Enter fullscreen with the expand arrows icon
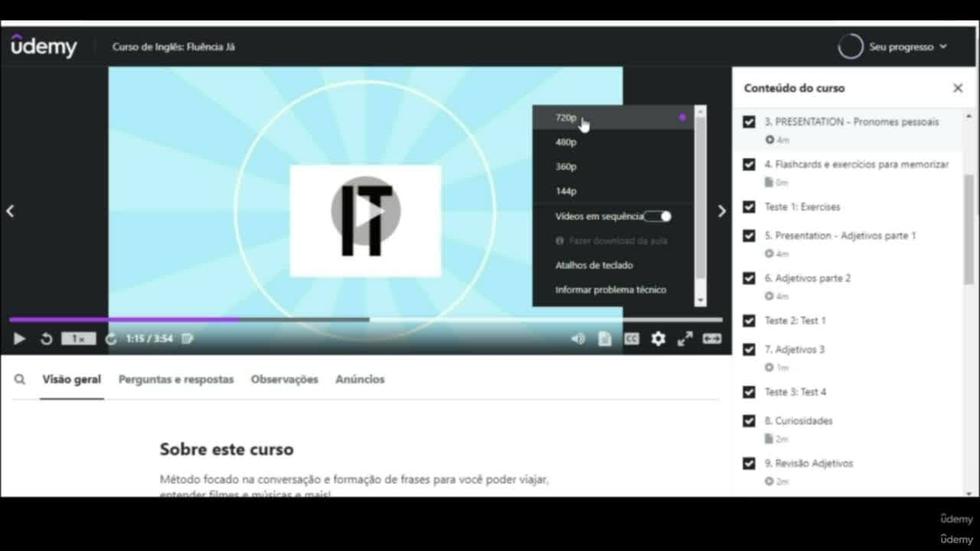This screenshot has width=980, height=551. (x=685, y=338)
